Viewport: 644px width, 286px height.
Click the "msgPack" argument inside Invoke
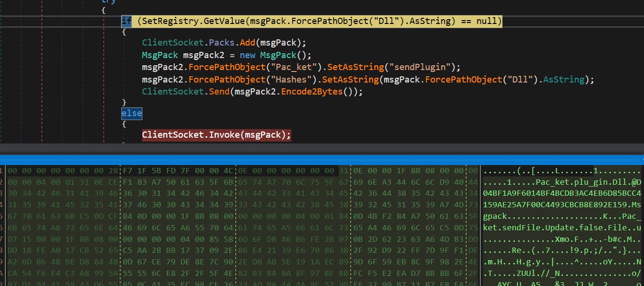pos(264,135)
